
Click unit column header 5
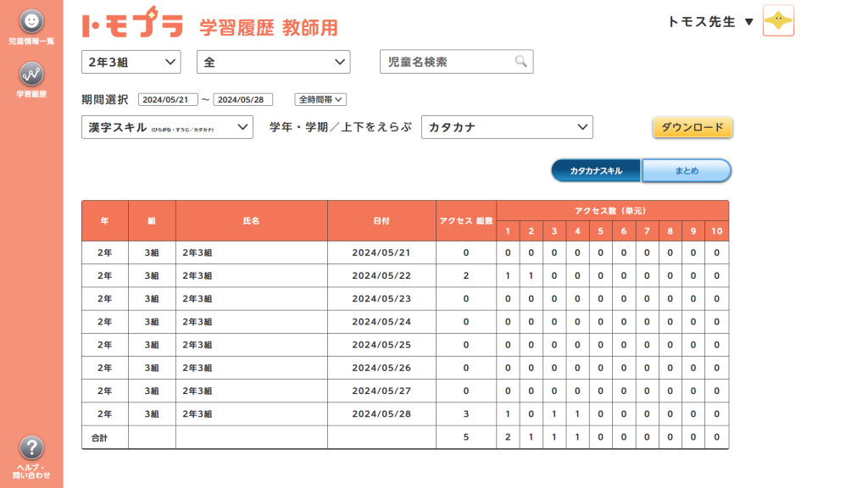pos(601,231)
